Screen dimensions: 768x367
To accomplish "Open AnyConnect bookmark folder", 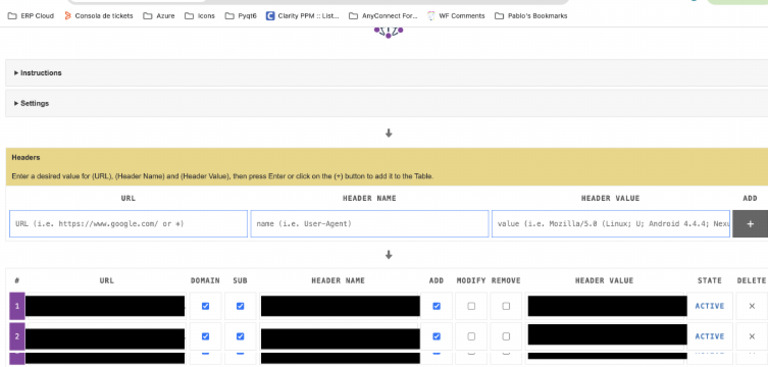I will 383,16.
